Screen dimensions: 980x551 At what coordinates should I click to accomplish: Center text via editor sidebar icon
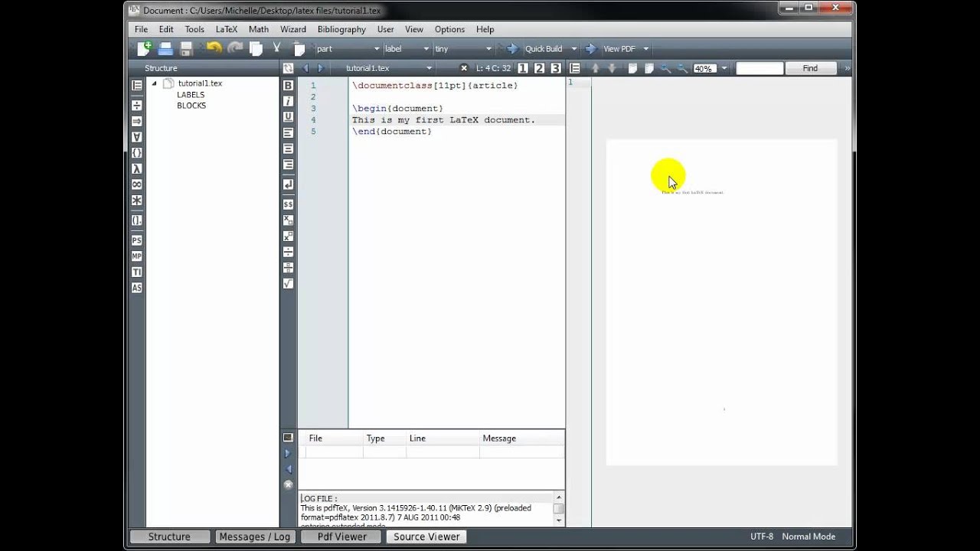click(288, 148)
